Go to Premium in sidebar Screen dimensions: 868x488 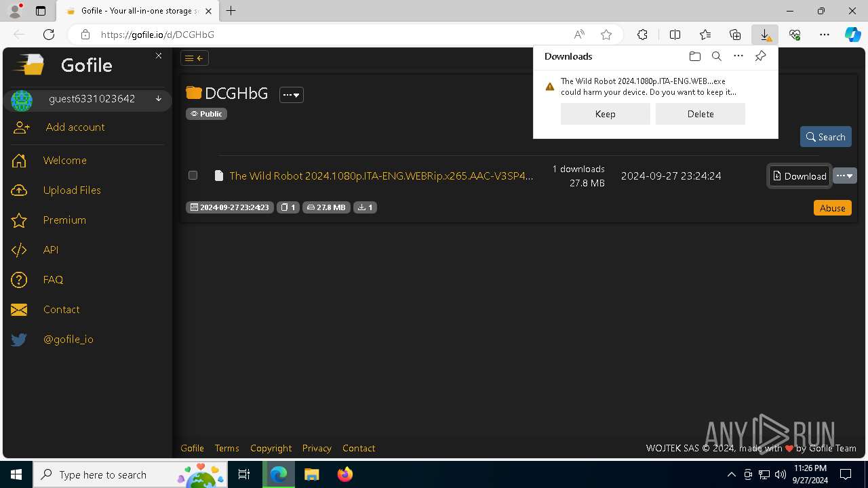pos(64,220)
